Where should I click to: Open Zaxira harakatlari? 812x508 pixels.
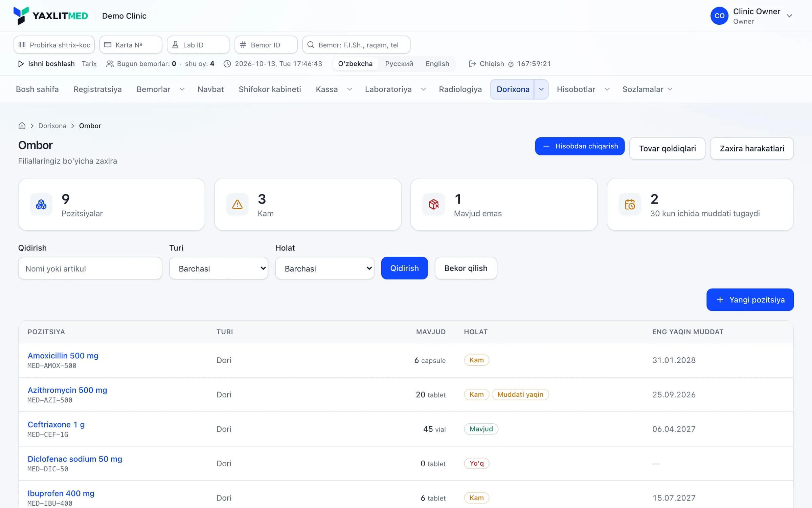click(752, 148)
